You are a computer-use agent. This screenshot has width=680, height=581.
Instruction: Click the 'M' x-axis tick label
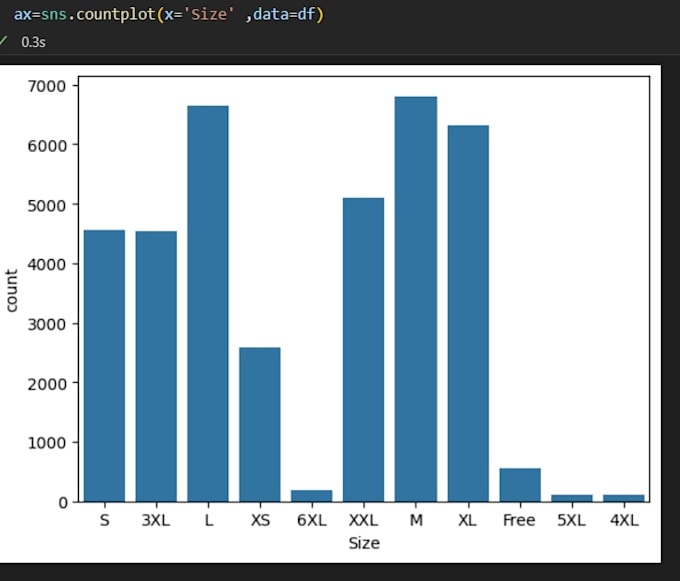point(416,520)
